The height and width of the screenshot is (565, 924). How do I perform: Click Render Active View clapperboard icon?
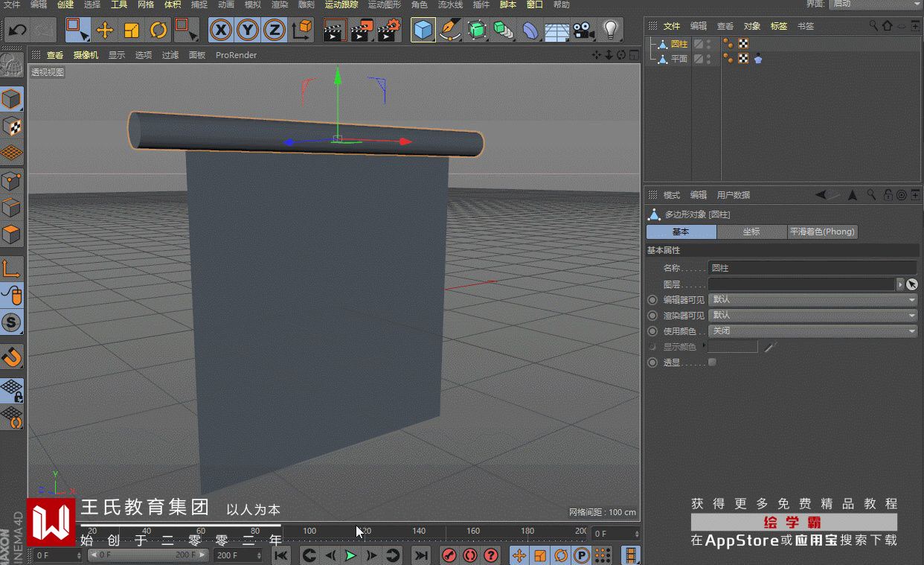click(335, 31)
